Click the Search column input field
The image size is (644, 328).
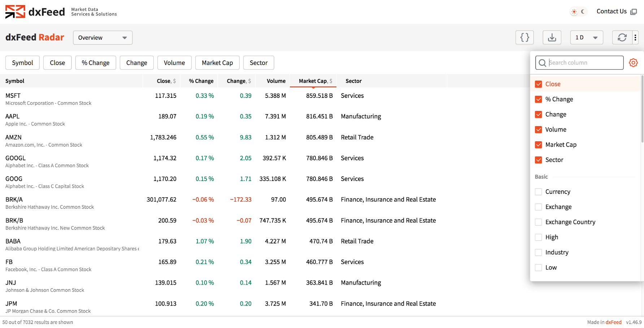pyautogui.click(x=584, y=63)
